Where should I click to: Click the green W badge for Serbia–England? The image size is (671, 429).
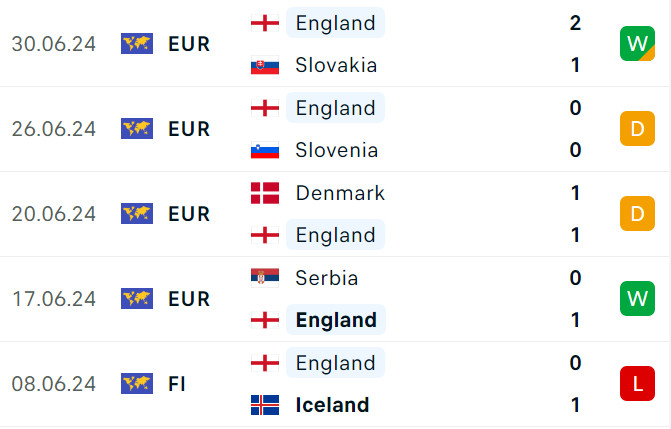(636, 299)
